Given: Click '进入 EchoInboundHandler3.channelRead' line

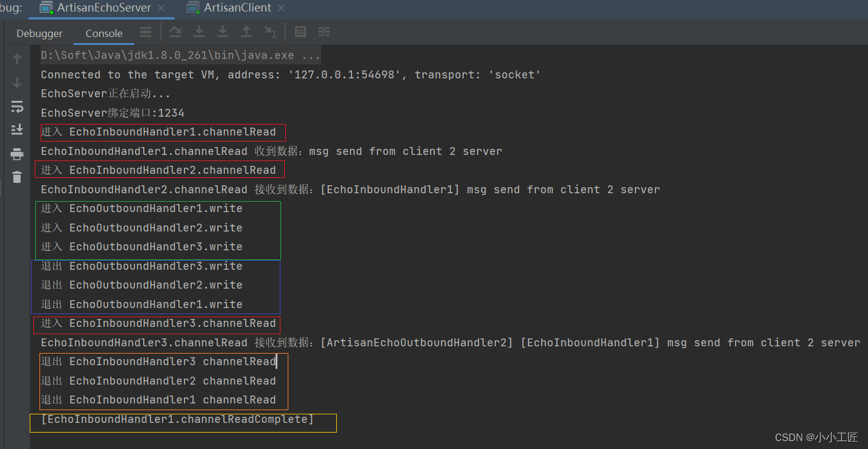Looking at the screenshot, I should click(x=158, y=323).
